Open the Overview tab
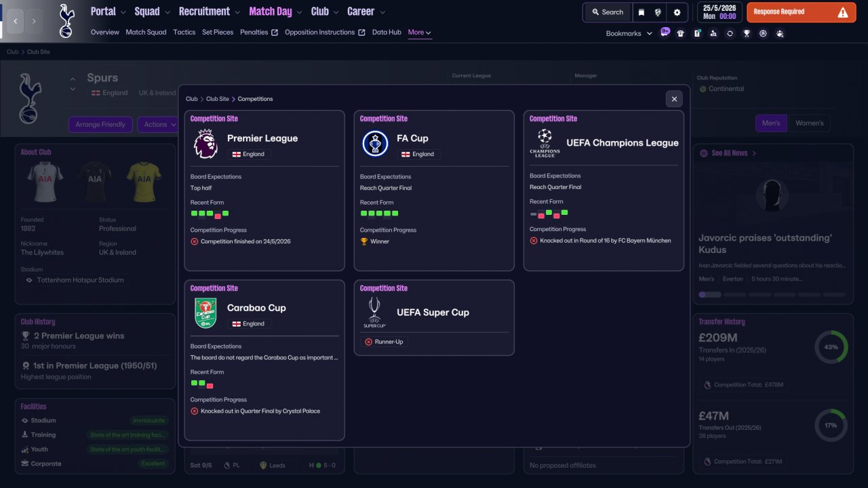The height and width of the screenshot is (488, 868). (x=105, y=33)
